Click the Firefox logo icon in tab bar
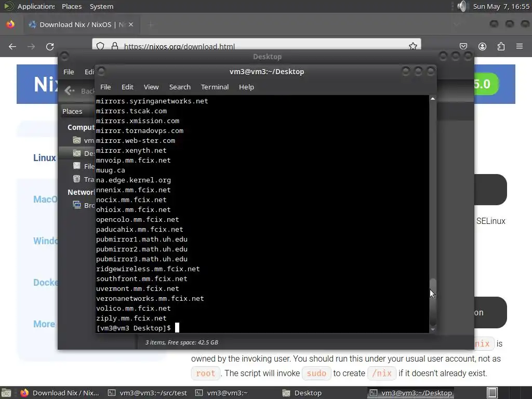Screen dimensions: 532x399 pos(10,24)
